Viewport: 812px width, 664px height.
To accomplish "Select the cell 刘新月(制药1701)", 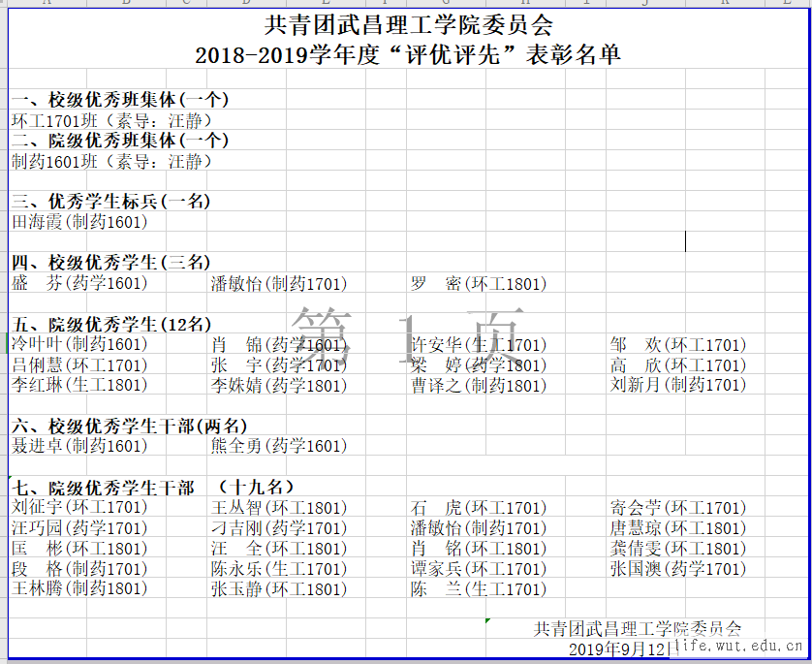I will (x=678, y=385).
